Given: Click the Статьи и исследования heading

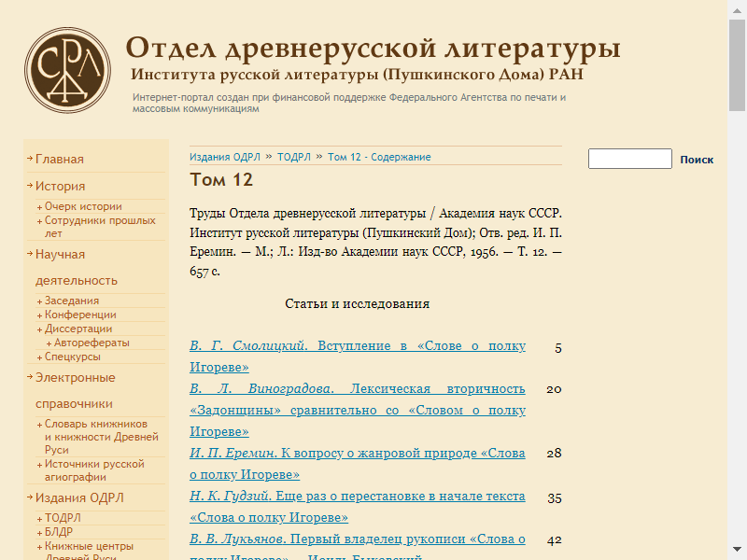Looking at the screenshot, I should tap(358, 303).
